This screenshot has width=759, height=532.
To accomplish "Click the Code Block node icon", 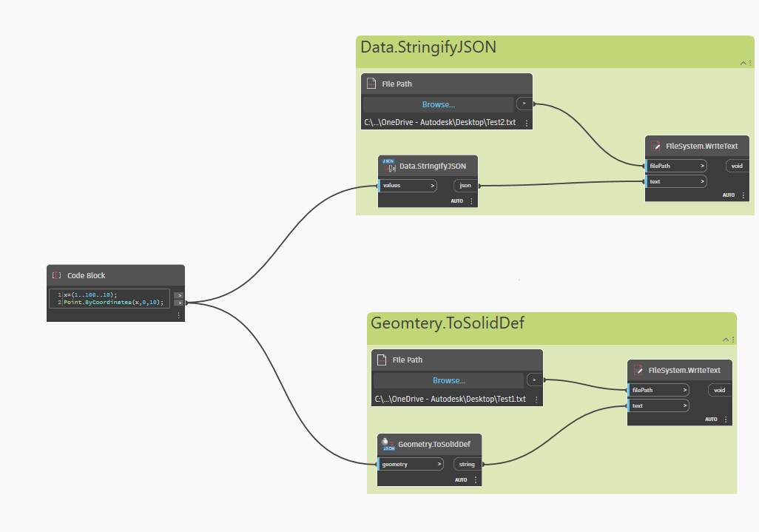I will [57, 275].
